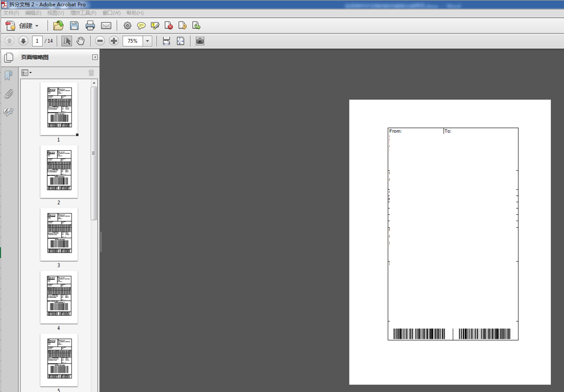564x392 pixels.
Task: Click the To: label on the page
Action: [448, 131]
